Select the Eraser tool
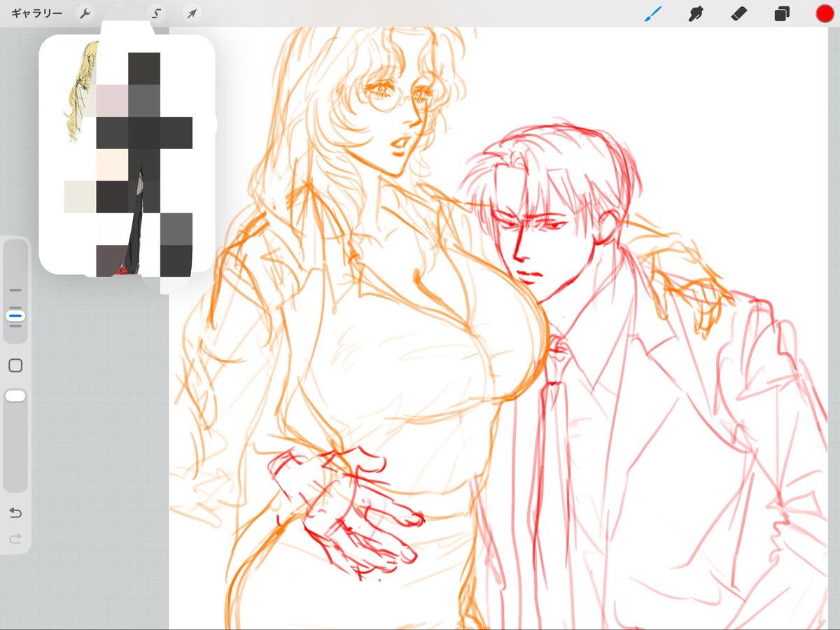Screen dimensions: 840x630 [738, 14]
